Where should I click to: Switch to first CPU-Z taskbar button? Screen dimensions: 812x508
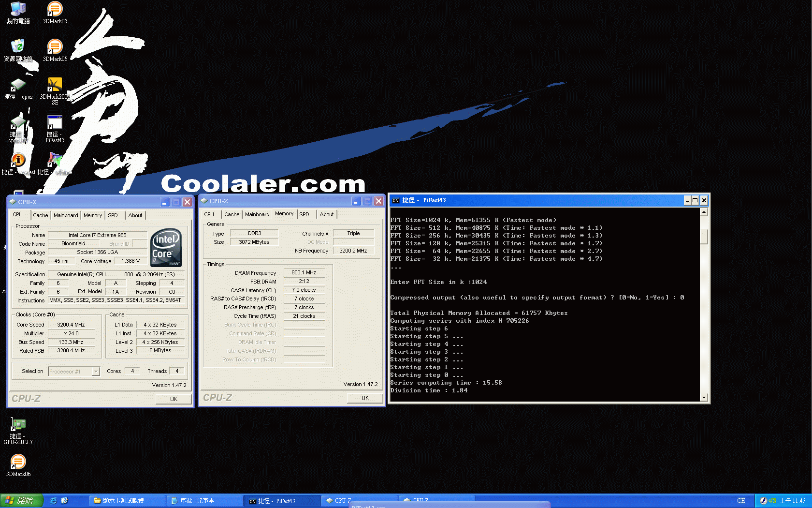(359, 501)
